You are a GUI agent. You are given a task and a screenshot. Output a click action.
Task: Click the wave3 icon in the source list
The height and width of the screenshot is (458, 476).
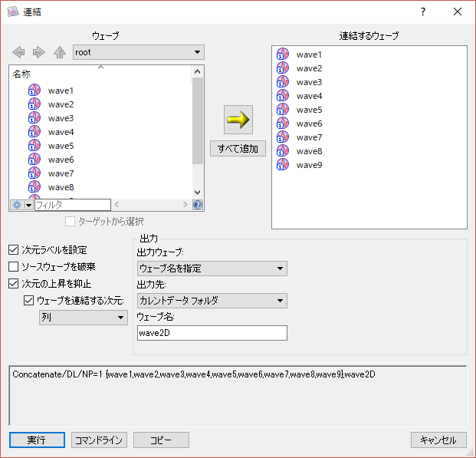[x=34, y=118]
